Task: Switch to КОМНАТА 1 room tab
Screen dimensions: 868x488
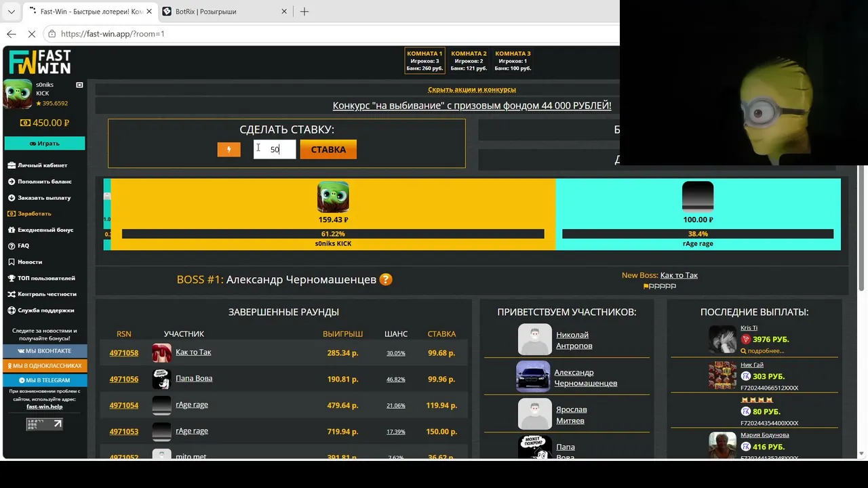Action: 425,60
